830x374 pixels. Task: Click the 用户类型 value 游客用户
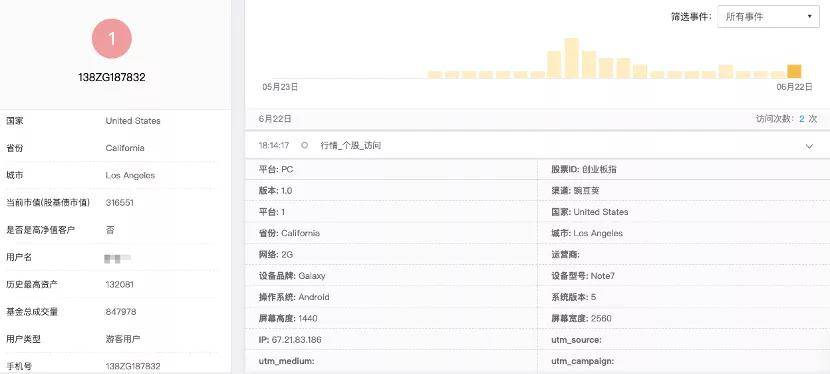[123, 339]
